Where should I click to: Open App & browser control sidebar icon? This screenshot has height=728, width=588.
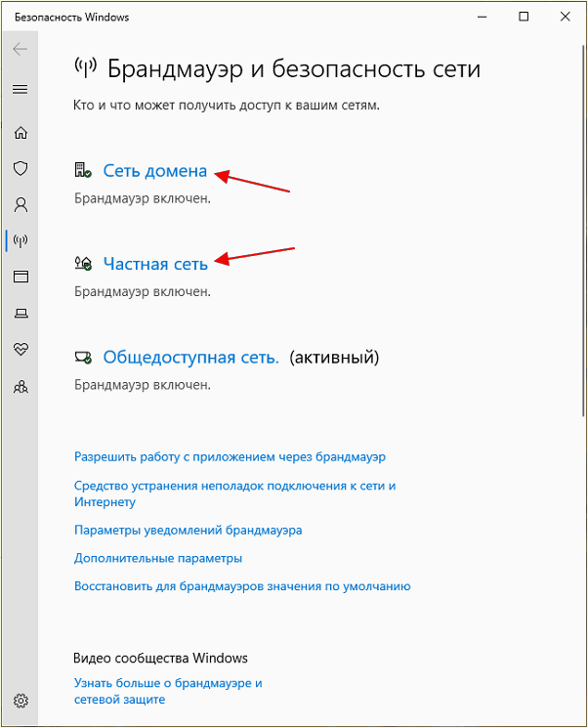[21, 277]
